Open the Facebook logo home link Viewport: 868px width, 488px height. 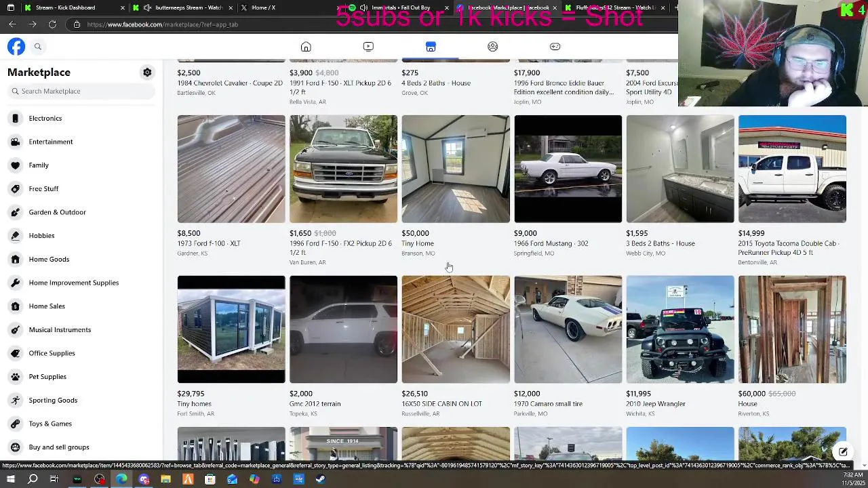click(16, 46)
